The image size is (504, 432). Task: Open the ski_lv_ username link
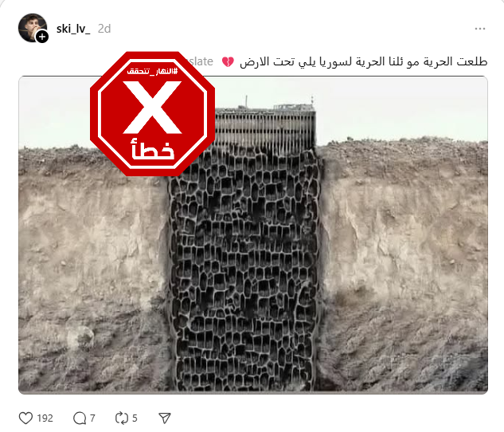point(73,29)
